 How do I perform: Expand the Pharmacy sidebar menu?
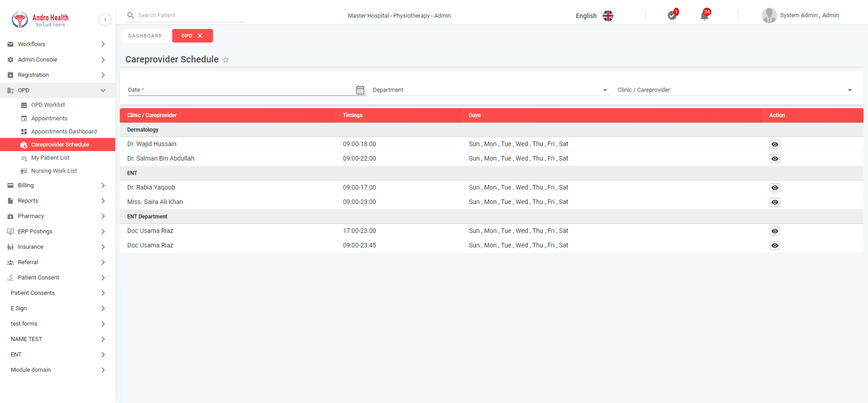point(57,216)
